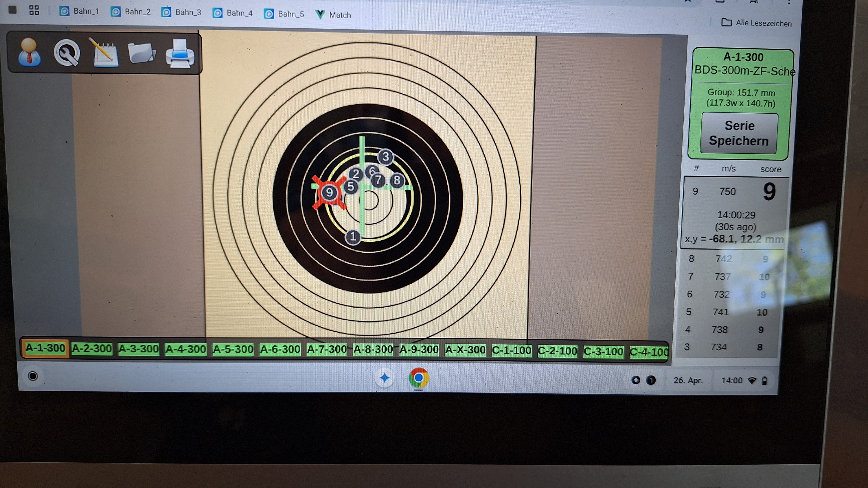Click the user profile icon in toolbar
The image size is (868, 488).
[30, 53]
